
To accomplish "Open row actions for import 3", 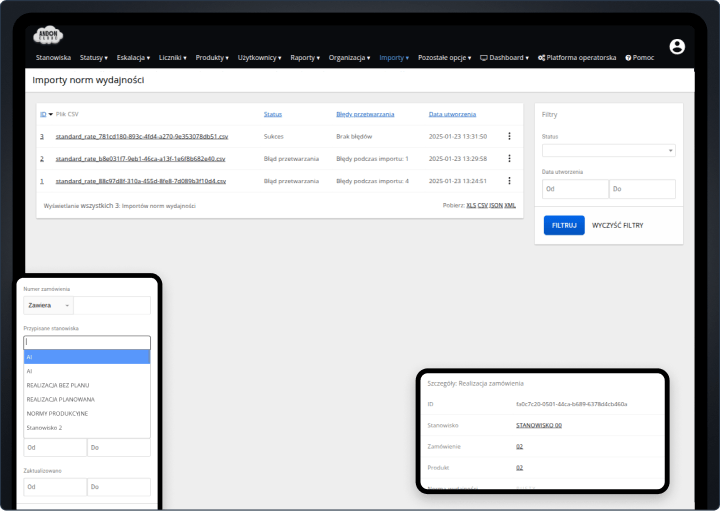I will pos(509,136).
